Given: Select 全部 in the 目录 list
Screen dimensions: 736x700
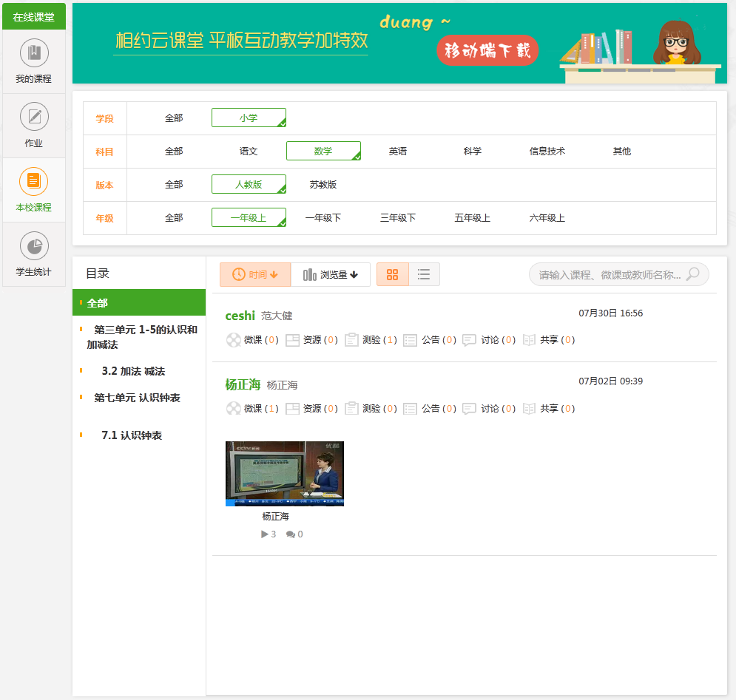Looking at the screenshot, I should [139, 303].
